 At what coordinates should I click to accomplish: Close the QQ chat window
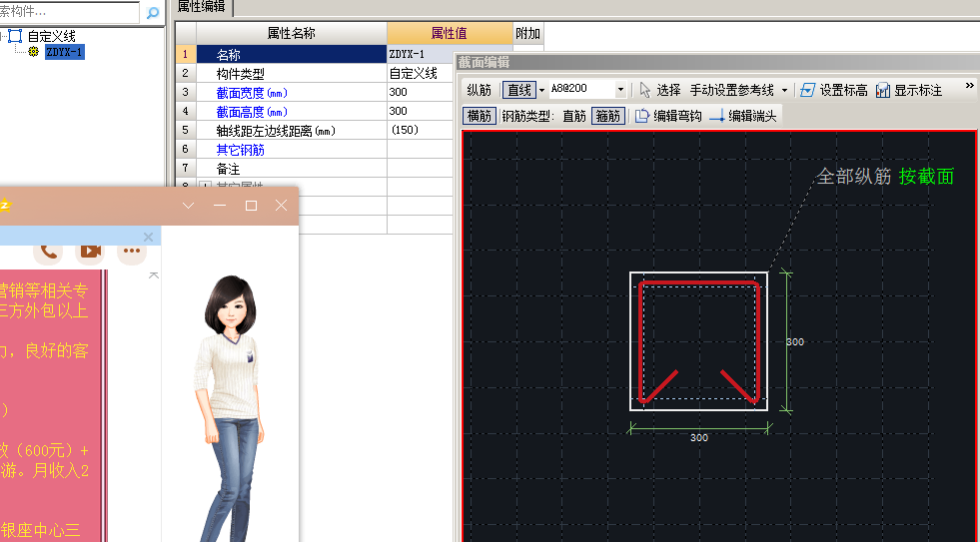coord(282,206)
